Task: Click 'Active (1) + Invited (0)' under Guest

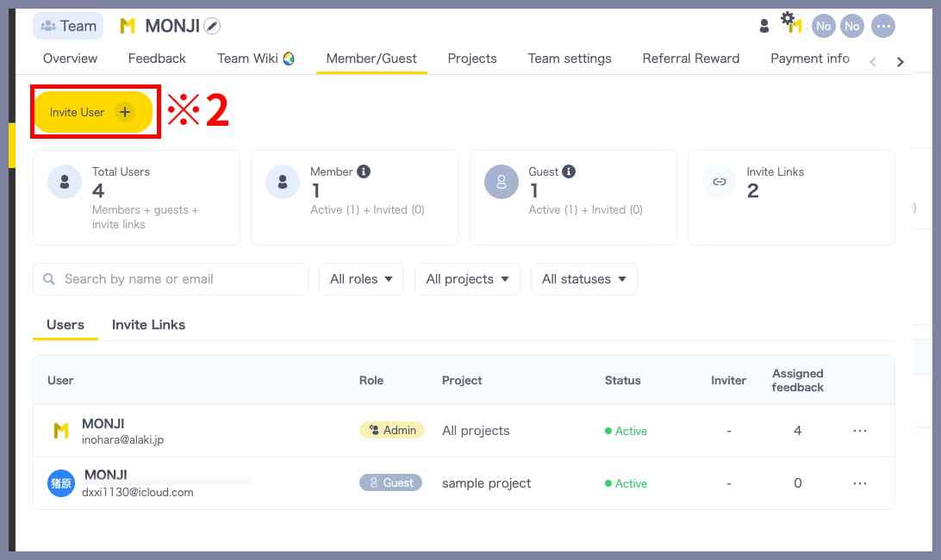Action: (586, 209)
